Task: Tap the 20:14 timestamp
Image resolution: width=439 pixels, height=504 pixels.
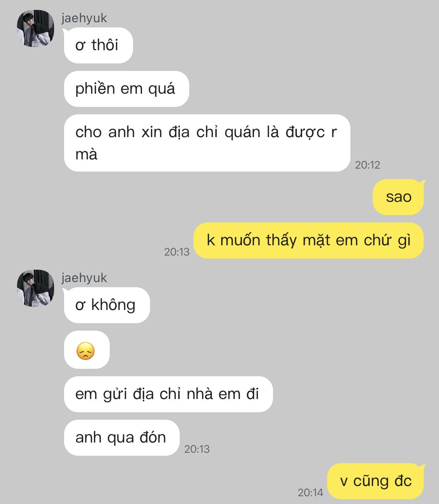Action: coord(310,493)
